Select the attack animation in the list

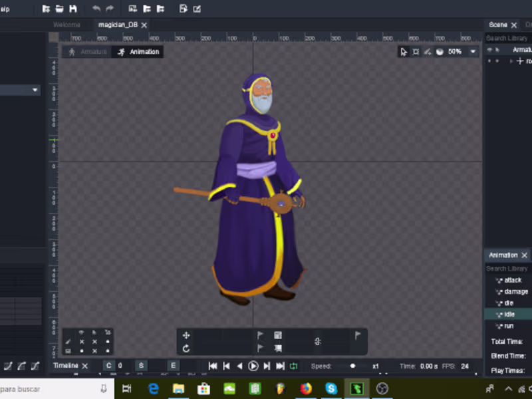click(512, 280)
